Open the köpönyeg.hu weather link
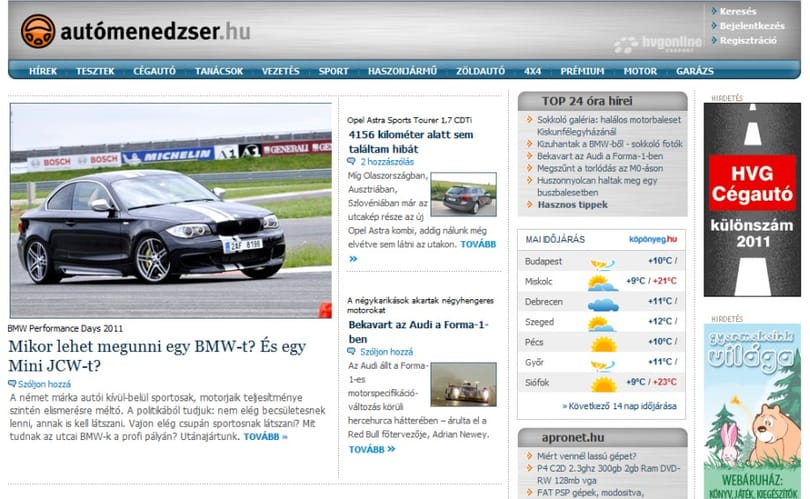Screen dimensions: 810x499 (x=652, y=239)
